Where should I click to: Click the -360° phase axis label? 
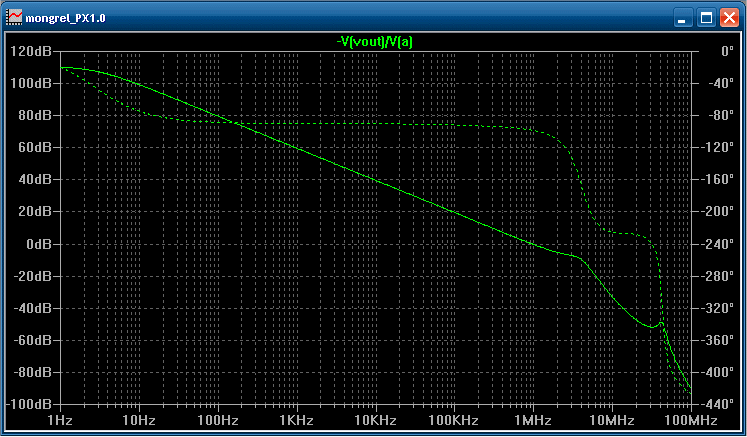(716, 340)
